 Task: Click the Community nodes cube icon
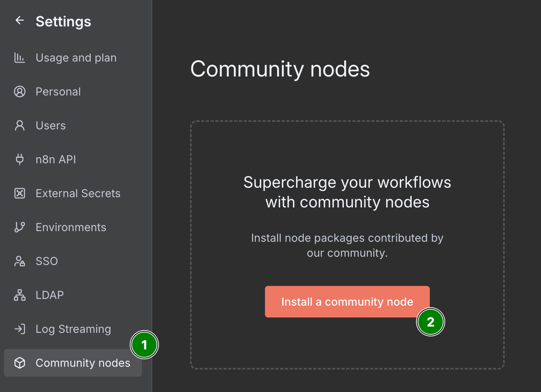[x=20, y=363]
